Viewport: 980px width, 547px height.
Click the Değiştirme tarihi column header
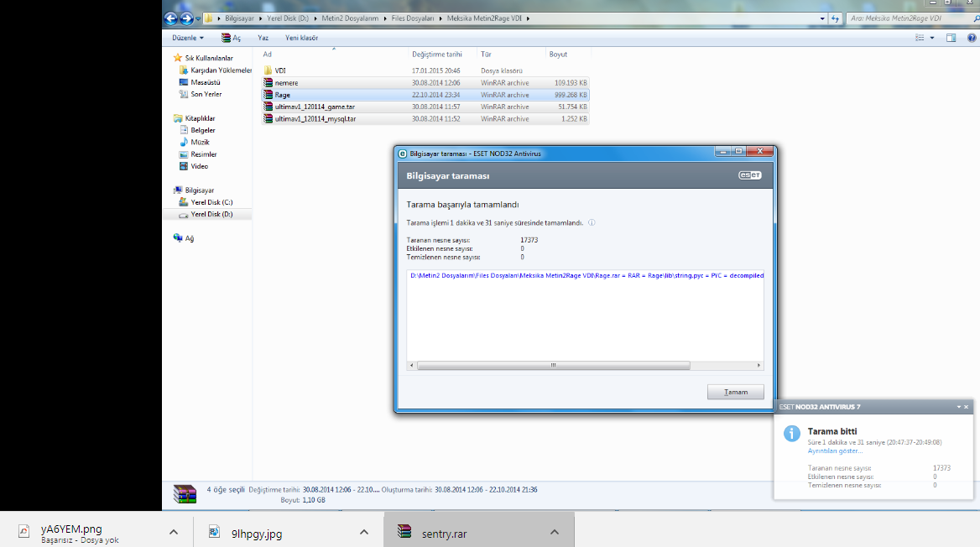(437, 55)
